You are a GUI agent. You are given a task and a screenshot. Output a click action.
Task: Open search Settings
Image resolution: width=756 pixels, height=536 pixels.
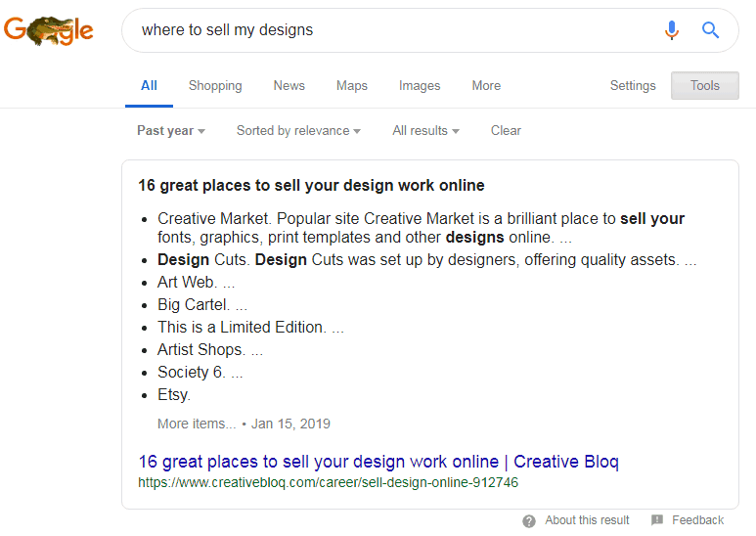(633, 85)
